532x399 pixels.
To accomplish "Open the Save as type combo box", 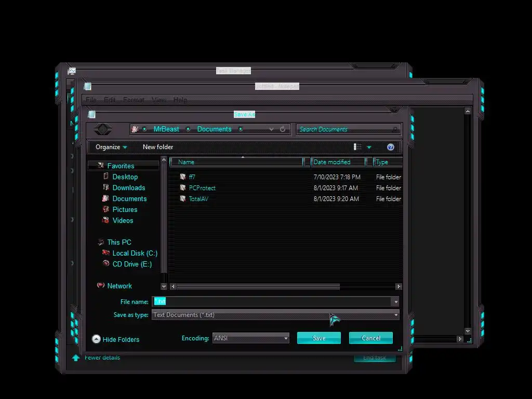I will (275, 315).
